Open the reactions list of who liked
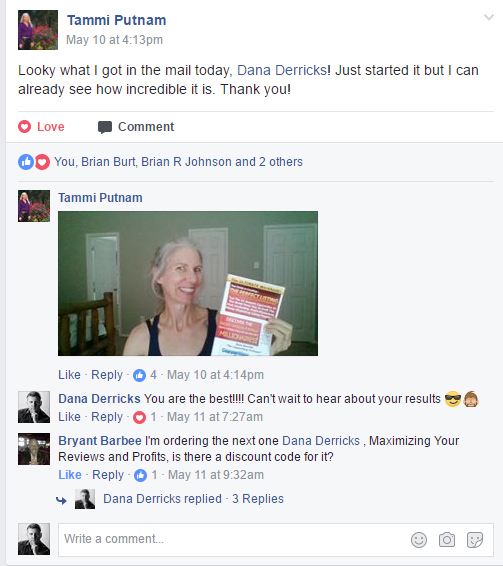503x566 pixels. click(x=178, y=162)
